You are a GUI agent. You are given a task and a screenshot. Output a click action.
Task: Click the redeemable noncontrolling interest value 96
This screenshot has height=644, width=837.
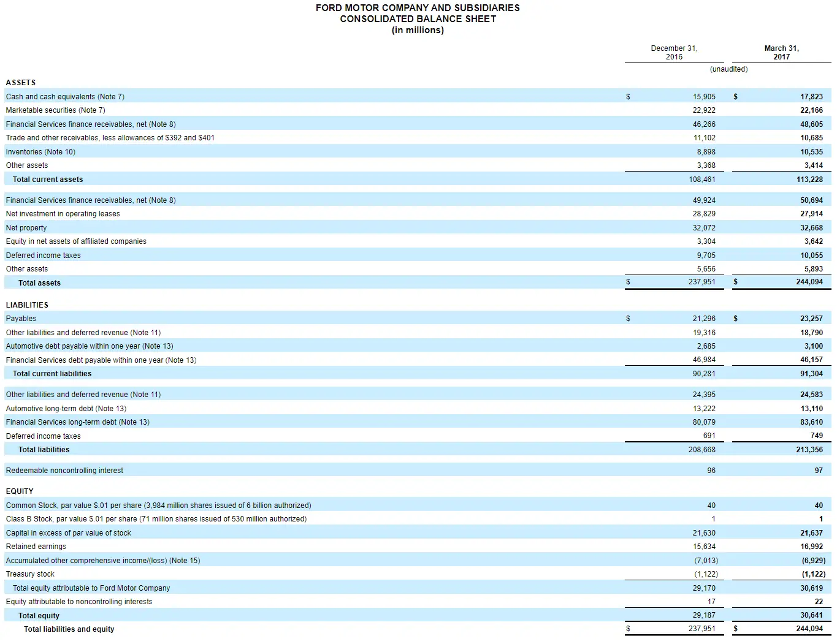[711, 471]
